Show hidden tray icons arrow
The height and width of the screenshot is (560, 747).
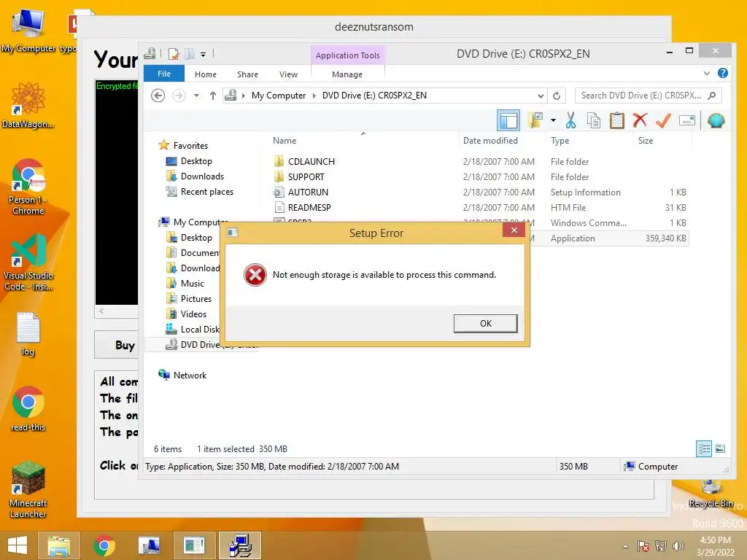click(625, 546)
